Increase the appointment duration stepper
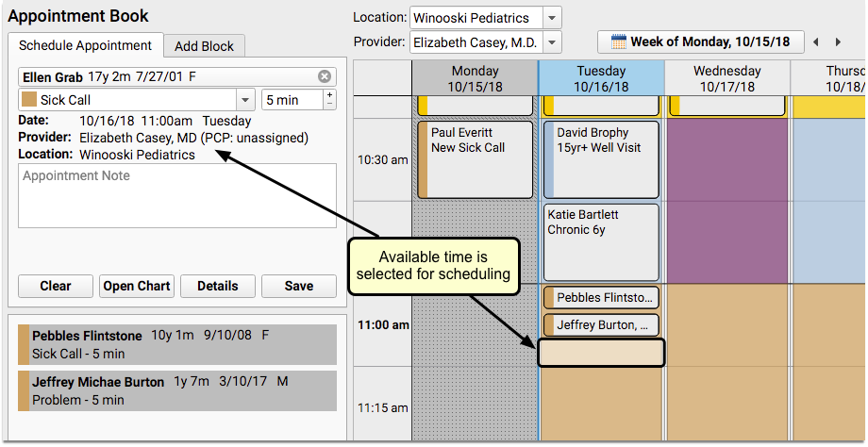 (x=329, y=94)
